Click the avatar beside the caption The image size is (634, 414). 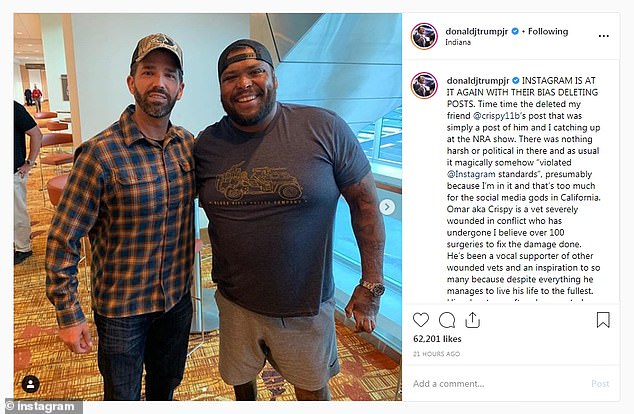click(x=424, y=85)
